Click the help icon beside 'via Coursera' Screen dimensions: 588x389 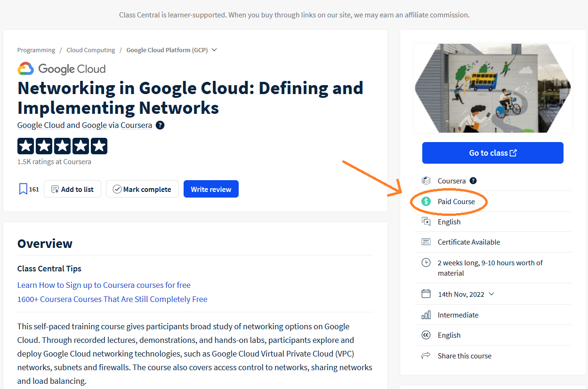click(x=160, y=125)
